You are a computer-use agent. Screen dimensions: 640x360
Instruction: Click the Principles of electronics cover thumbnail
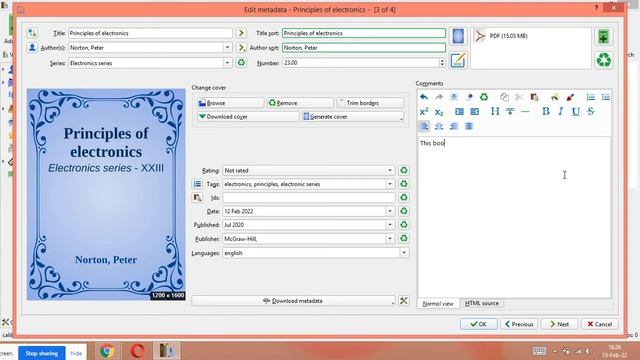point(106,195)
